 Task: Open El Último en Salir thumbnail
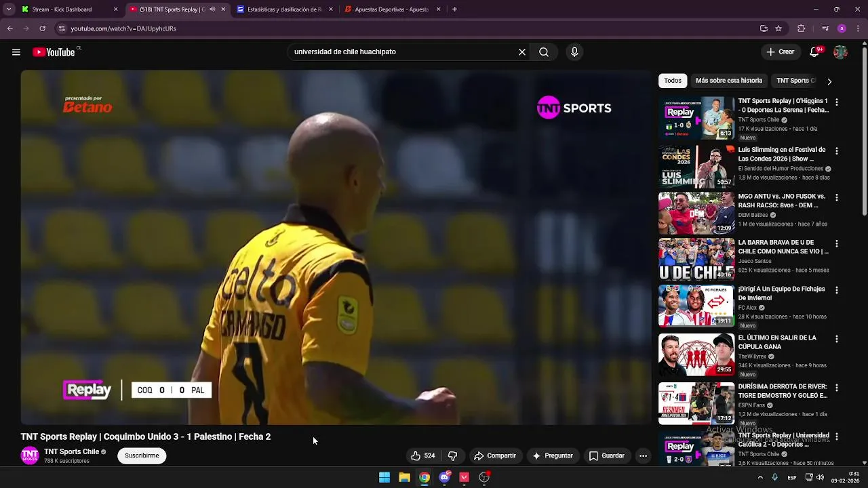(696, 354)
